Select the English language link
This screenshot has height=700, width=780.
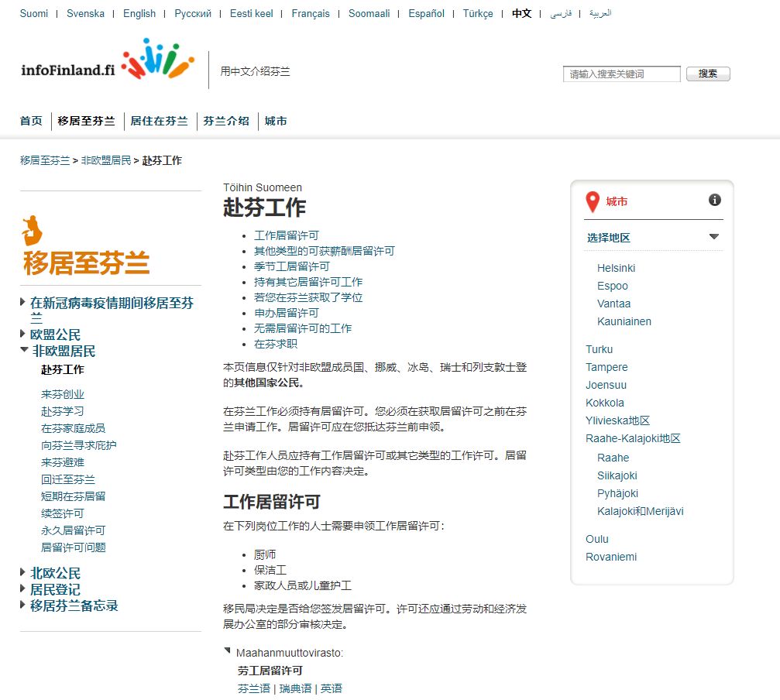click(139, 13)
